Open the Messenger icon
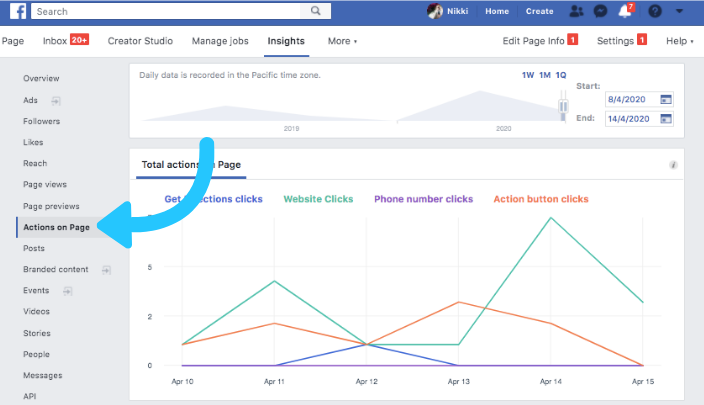The height and width of the screenshot is (405, 704). coord(600,11)
